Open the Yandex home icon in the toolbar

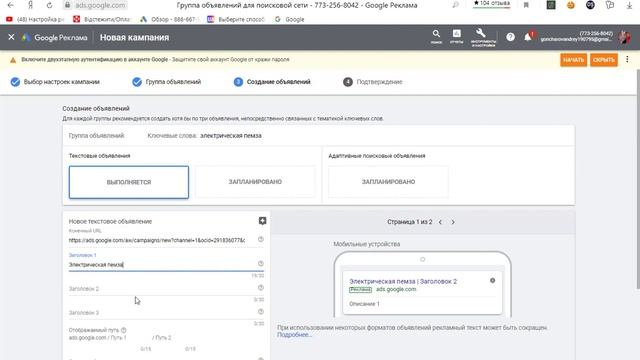(30, 5)
